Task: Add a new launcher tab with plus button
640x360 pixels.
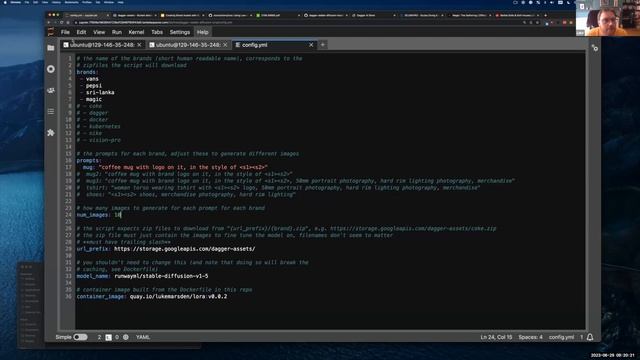Action: click(x=323, y=44)
